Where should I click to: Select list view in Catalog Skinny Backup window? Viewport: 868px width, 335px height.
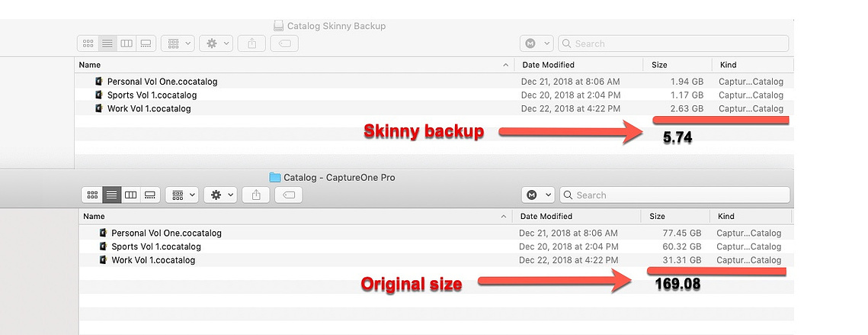tap(107, 43)
